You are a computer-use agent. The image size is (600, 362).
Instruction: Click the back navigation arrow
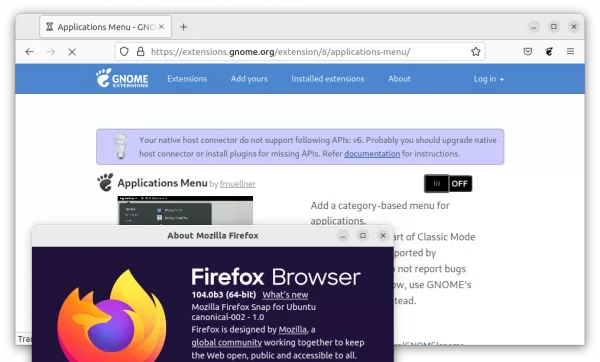29,52
